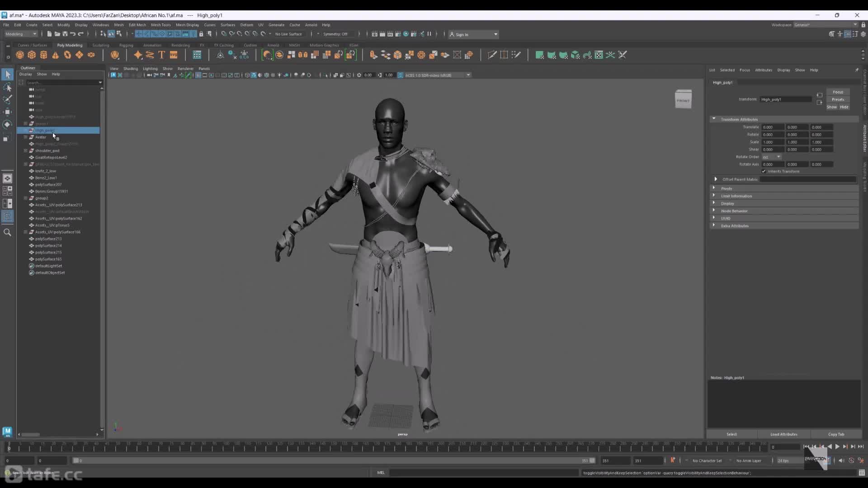Click the Outliner search field
This screenshot has height=488, width=868.
(62, 83)
